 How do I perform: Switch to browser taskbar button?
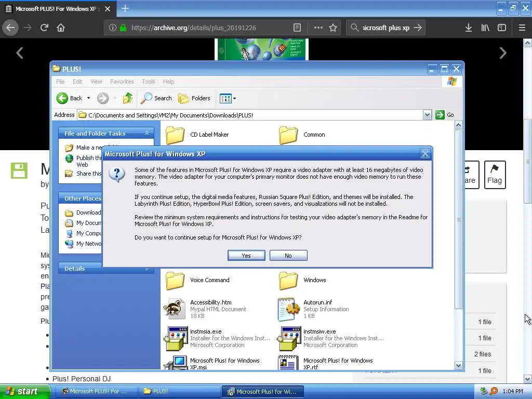[x=96, y=392]
